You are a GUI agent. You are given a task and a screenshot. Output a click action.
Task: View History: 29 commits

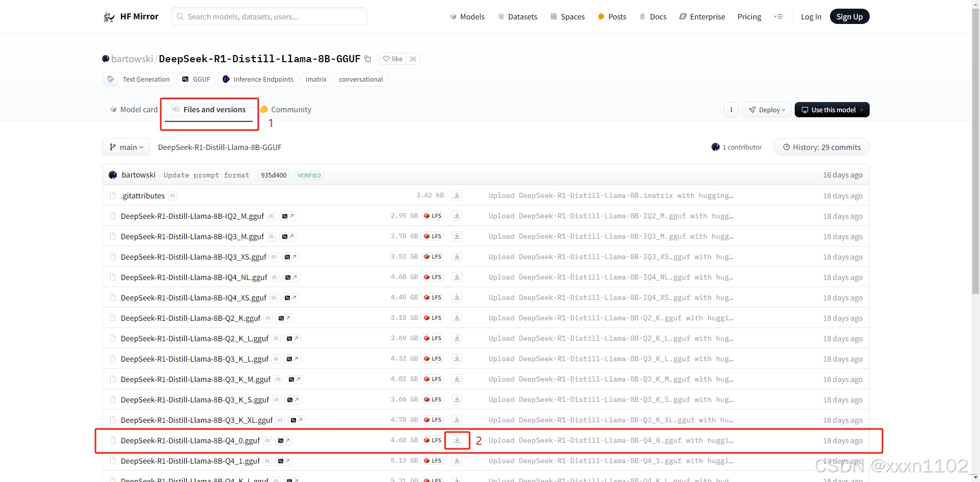pos(822,147)
